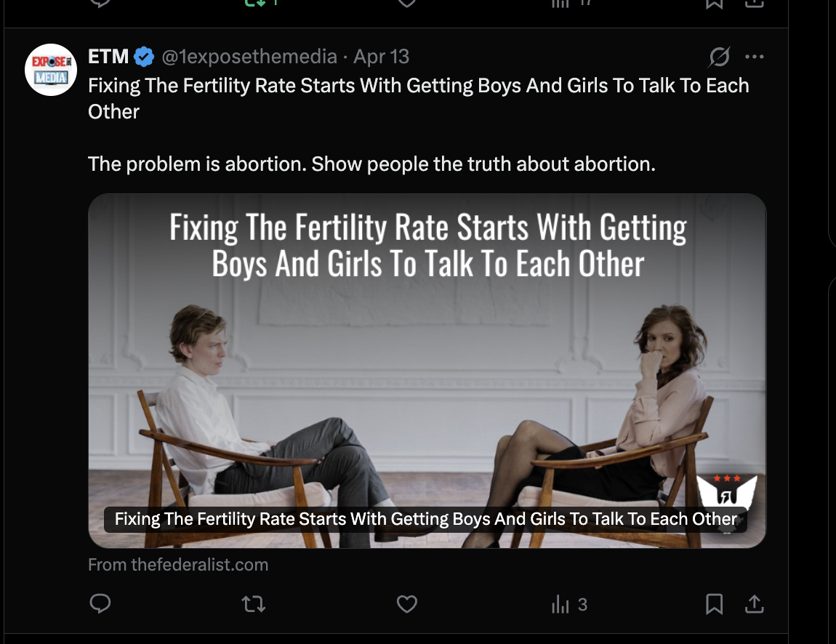Click the @1exposethemedia handle

point(249,57)
